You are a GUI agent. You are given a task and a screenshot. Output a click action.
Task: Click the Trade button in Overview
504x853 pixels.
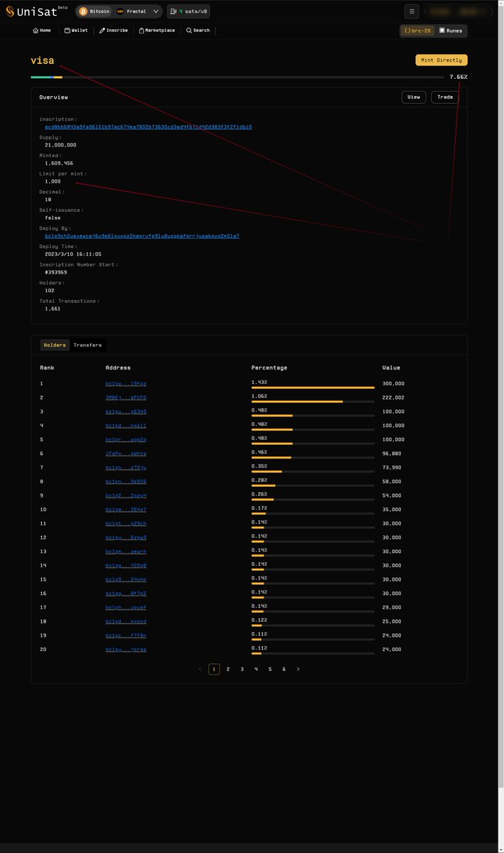[x=445, y=97]
